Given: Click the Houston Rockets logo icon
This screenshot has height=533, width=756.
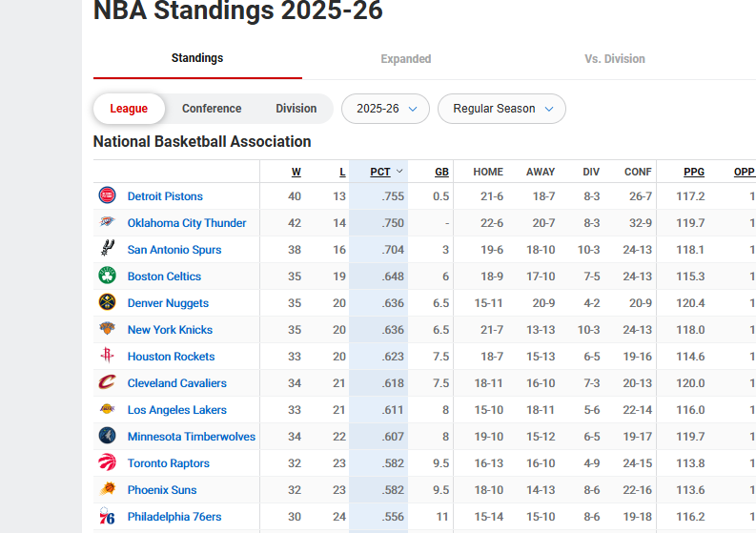Looking at the screenshot, I should tap(107, 357).
